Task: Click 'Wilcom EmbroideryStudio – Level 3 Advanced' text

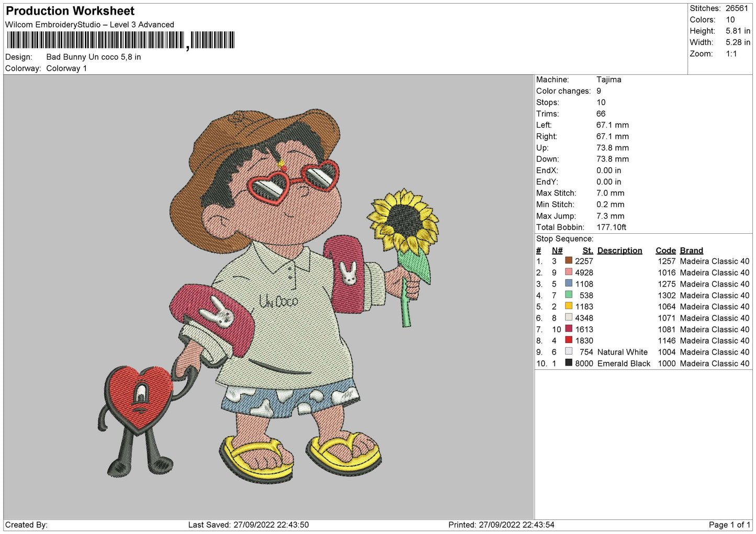Action: pyautogui.click(x=89, y=25)
